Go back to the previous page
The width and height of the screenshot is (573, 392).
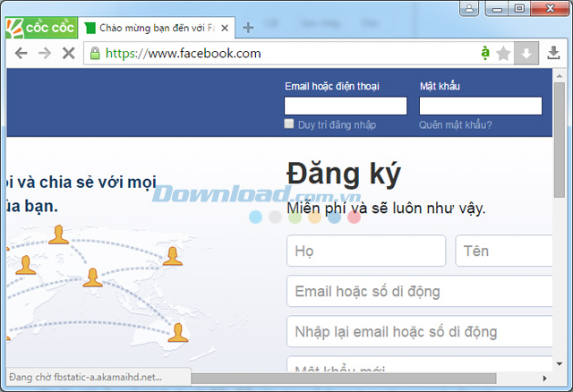click(x=21, y=54)
